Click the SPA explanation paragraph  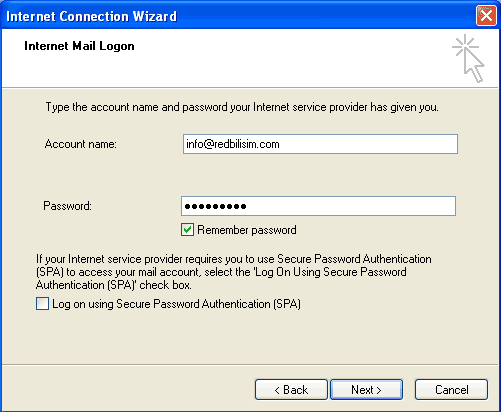(x=234, y=272)
